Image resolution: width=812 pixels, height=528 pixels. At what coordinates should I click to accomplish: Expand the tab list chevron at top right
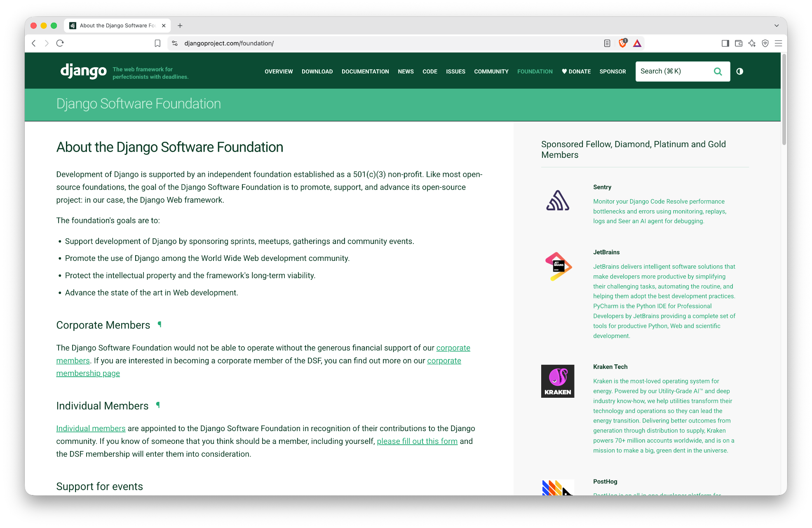777,26
